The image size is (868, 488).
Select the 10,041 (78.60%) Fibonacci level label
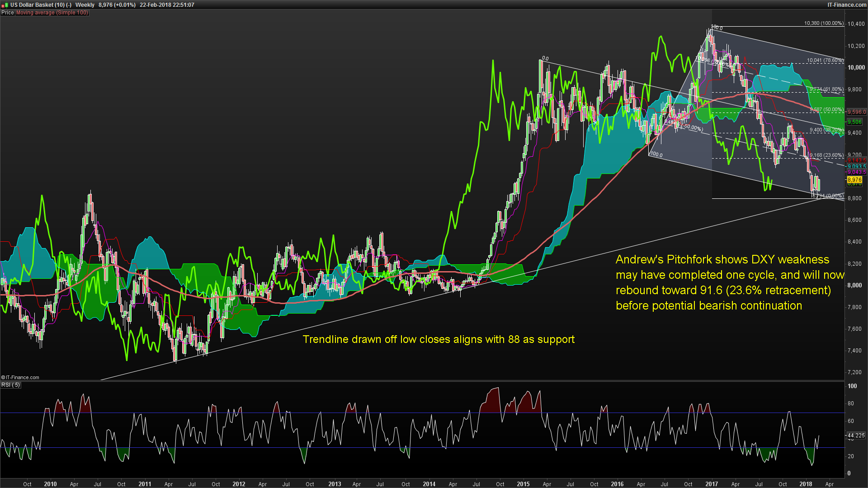[825, 60]
